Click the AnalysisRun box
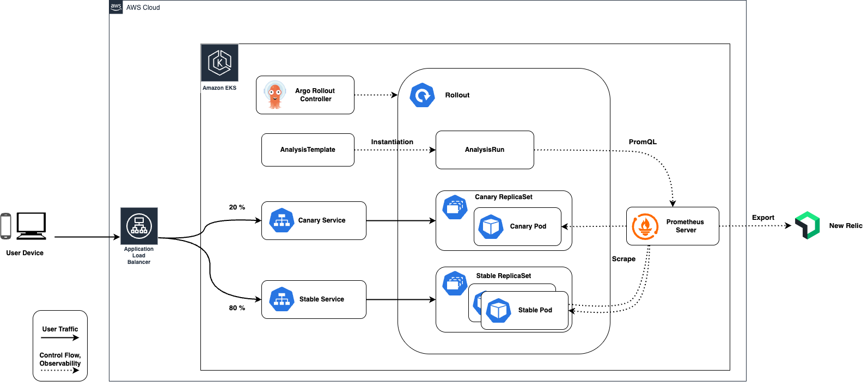868x382 pixels. coord(485,150)
